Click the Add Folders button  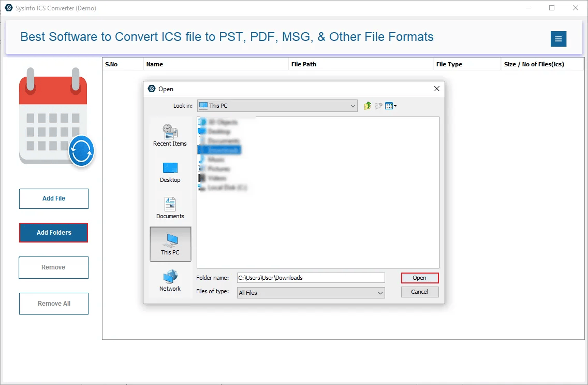pyautogui.click(x=54, y=233)
